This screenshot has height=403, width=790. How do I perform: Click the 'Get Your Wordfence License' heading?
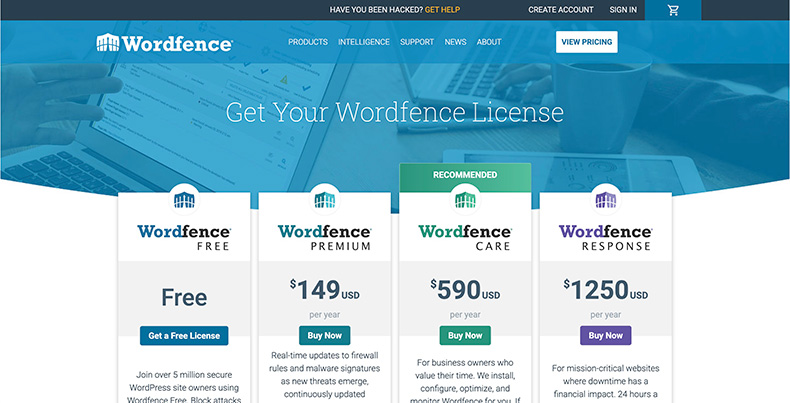[394, 112]
